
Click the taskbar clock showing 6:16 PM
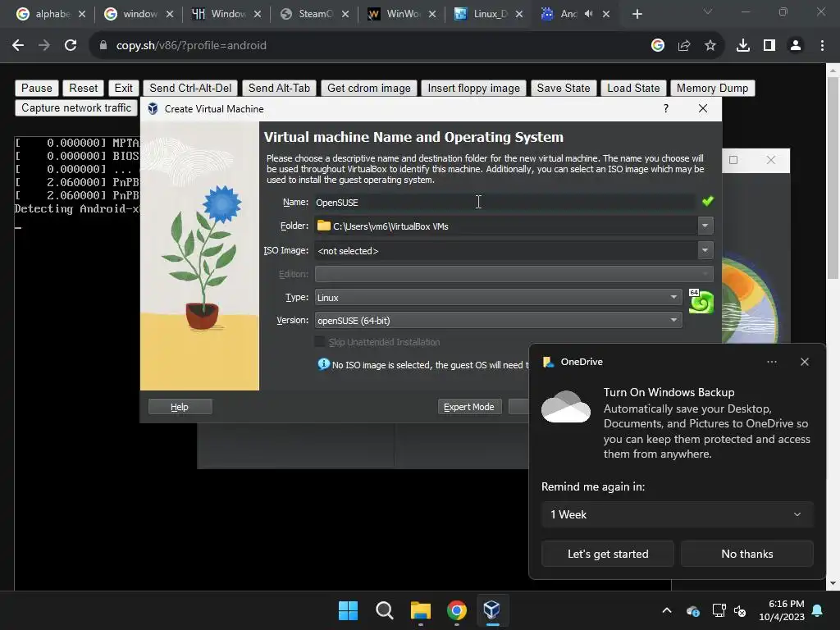tap(782, 610)
